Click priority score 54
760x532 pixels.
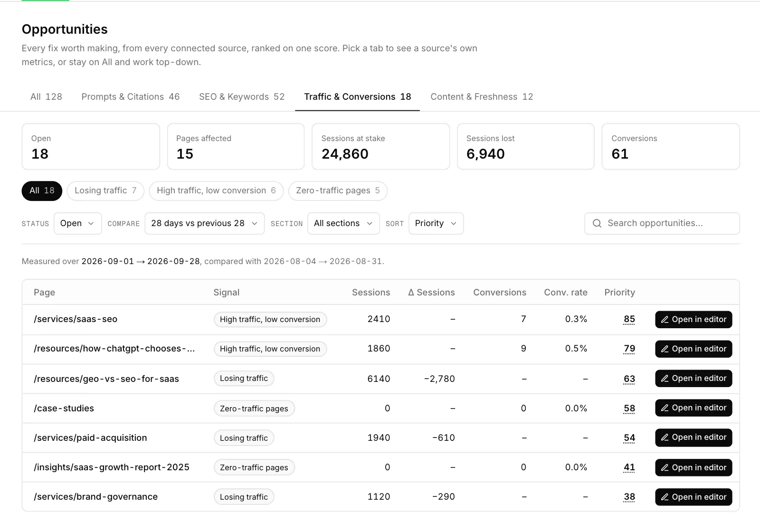pyautogui.click(x=629, y=438)
